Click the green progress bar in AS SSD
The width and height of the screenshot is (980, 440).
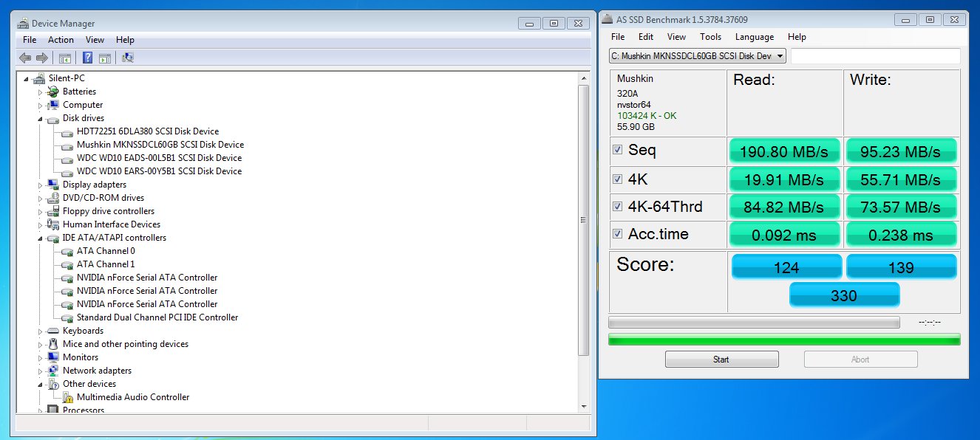[x=784, y=339]
